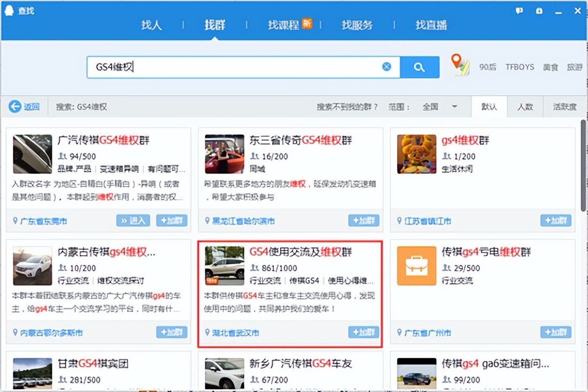Switch to the 找人 tab
Viewport: 588px width, 392px height.
coord(151,25)
